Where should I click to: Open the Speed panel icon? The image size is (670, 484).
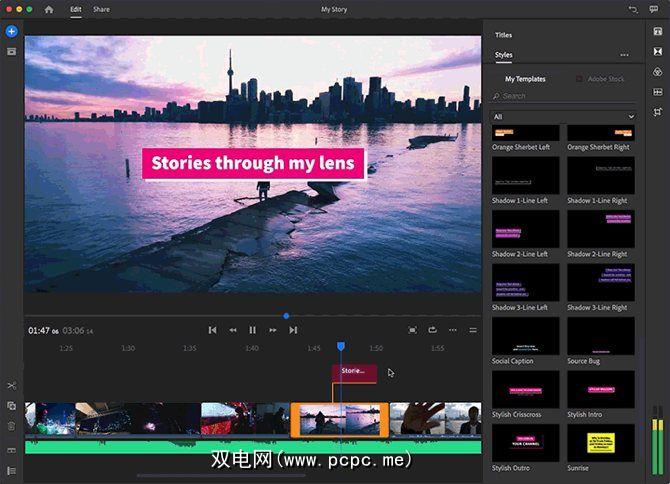pos(658,92)
